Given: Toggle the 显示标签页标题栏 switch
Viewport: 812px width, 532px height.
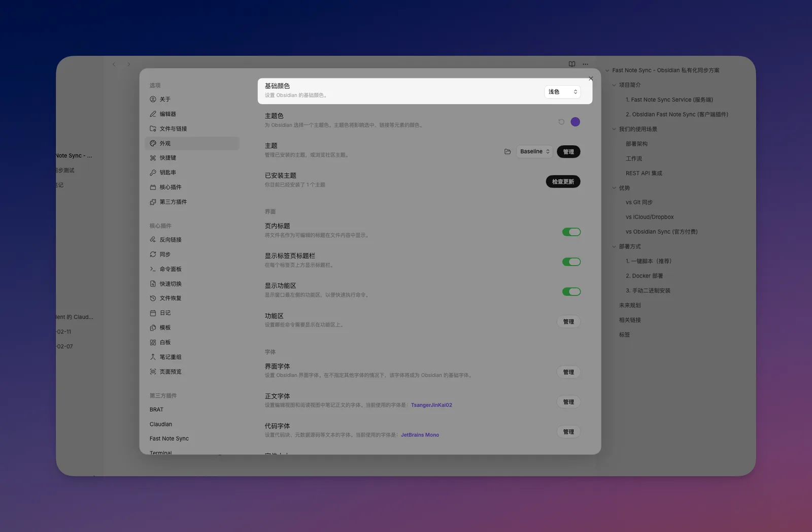Looking at the screenshot, I should 571,262.
